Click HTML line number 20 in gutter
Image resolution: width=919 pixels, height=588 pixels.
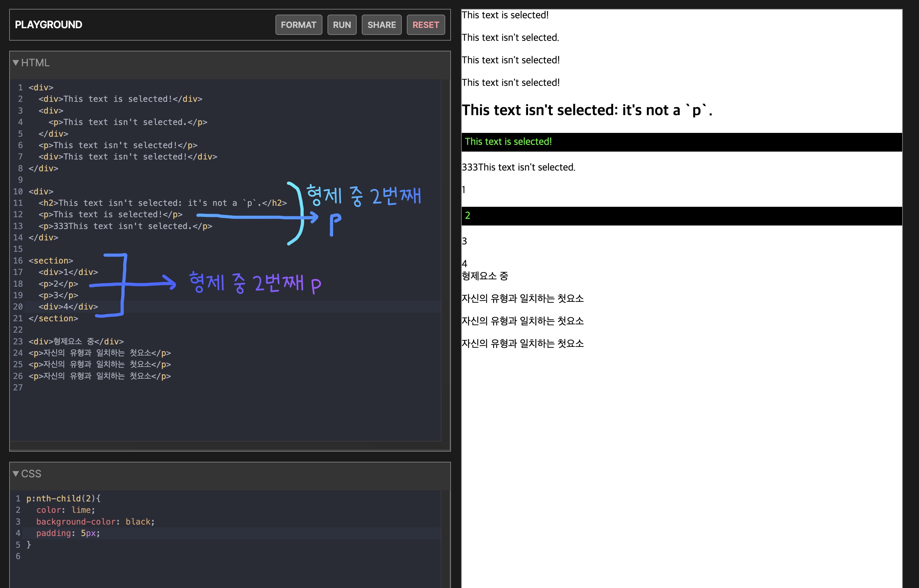pos(18,307)
